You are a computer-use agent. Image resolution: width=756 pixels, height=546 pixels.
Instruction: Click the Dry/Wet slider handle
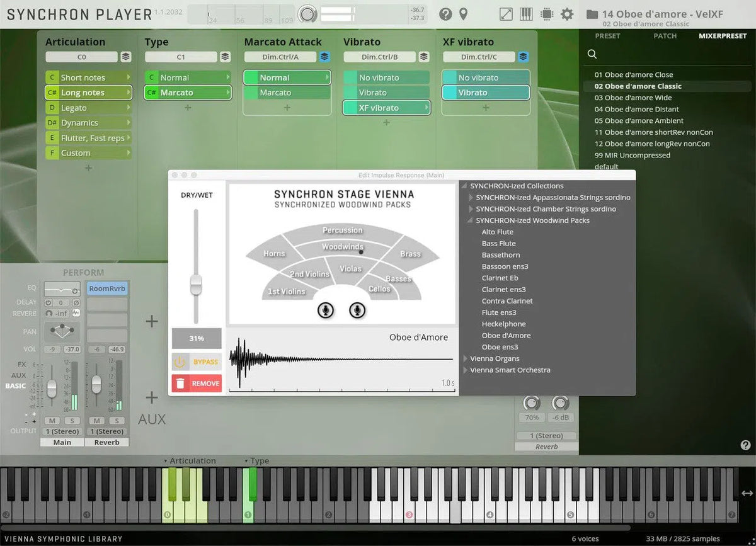[196, 285]
